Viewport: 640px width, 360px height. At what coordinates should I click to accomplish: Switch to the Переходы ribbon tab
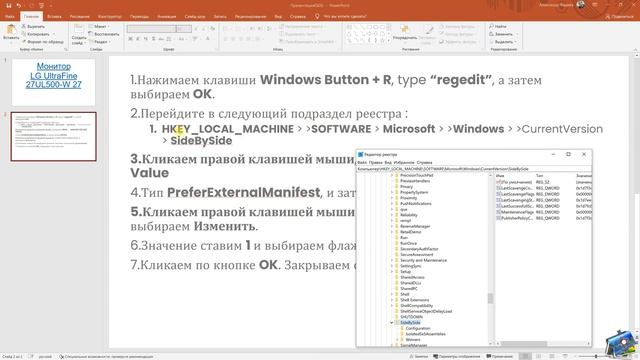(x=139, y=16)
